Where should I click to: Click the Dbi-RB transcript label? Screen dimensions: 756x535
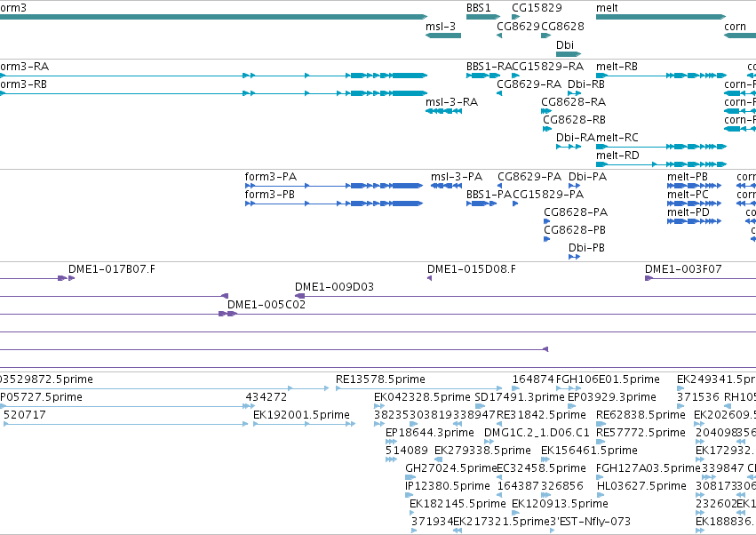pyautogui.click(x=585, y=84)
